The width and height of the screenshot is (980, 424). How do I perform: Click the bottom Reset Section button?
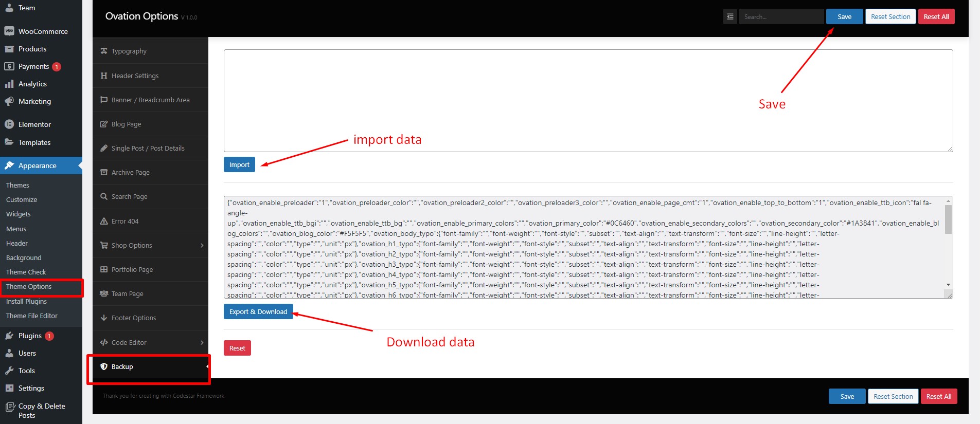893,396
